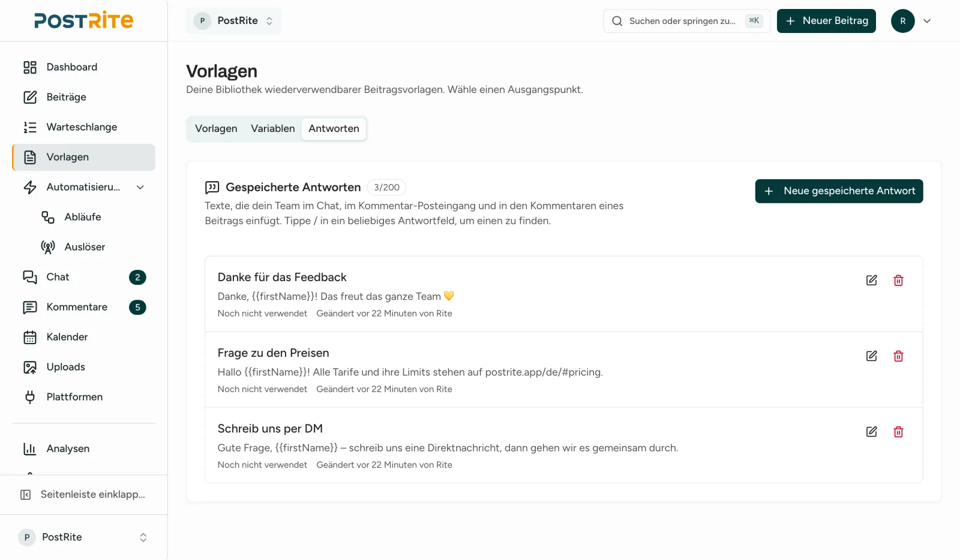This screenshot has width=960, height=560.
Task: Select the Antworten tab
Action: pyautogui.click(x=334, y=128)
